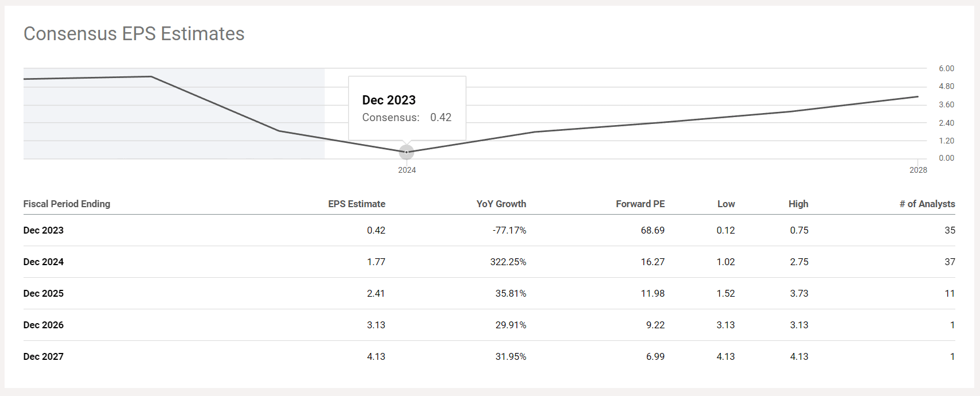This screenshot has width=980, height=396.
Task: Select the Dec 2024 row label
Action: point(44,262)
